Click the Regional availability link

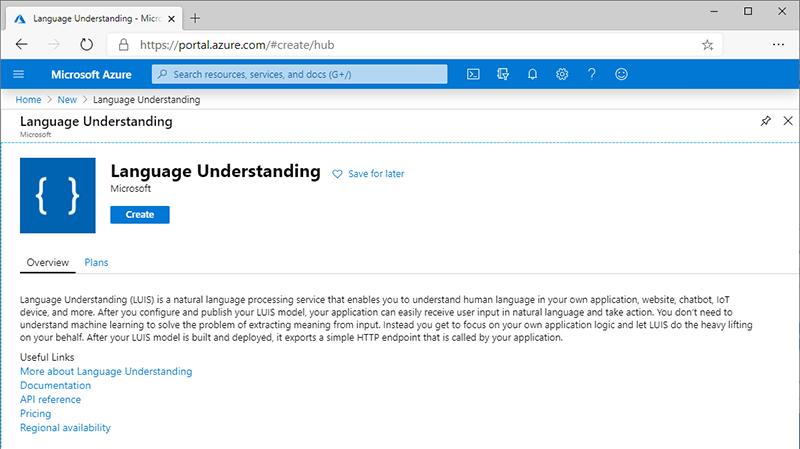tap(65, 427)
